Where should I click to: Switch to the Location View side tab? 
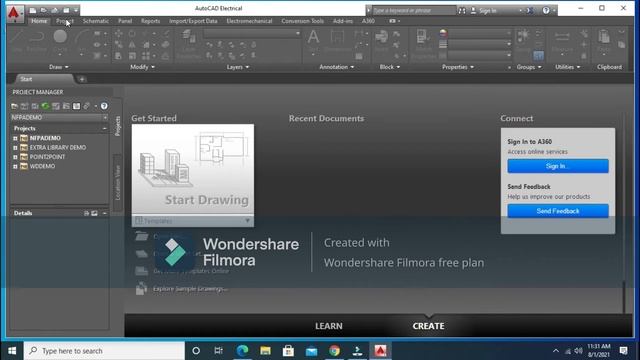click(x=118, y=182)
